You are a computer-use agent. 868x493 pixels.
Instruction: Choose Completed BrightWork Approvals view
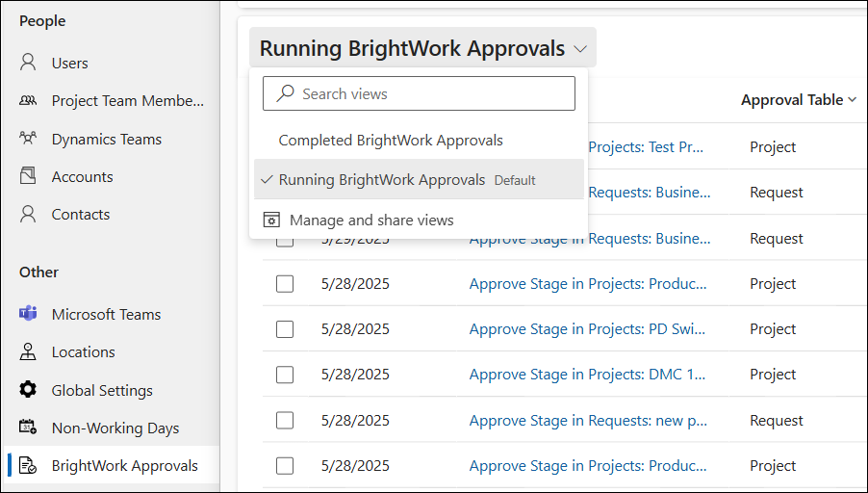(x=391, y=141)
